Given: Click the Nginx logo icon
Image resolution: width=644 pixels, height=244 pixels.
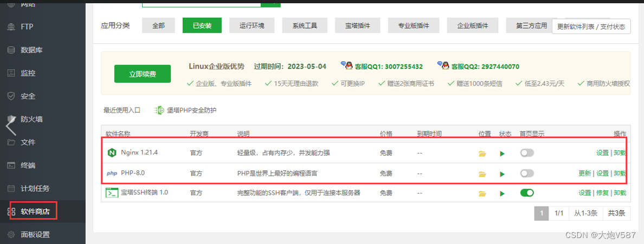Looking at the screenshot, I should (x=111, y=153).
